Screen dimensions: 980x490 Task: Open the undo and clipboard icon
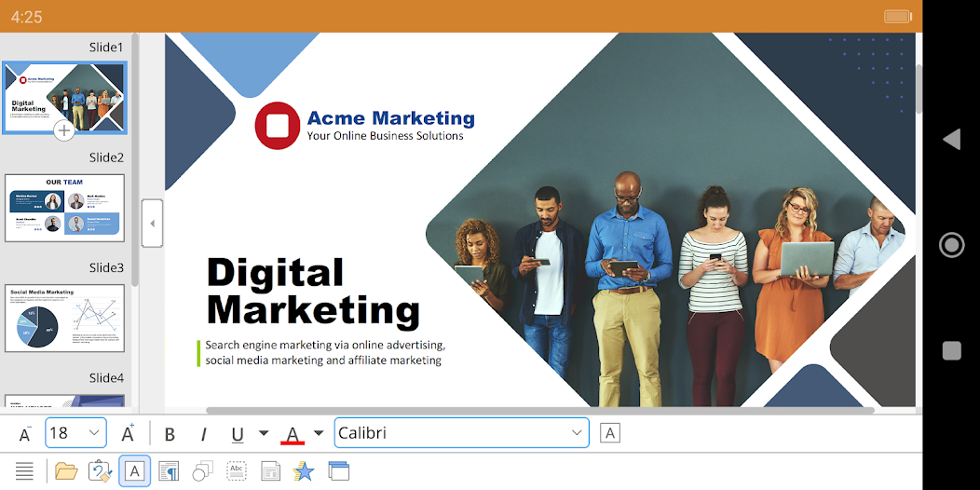(x=100, y=471)
